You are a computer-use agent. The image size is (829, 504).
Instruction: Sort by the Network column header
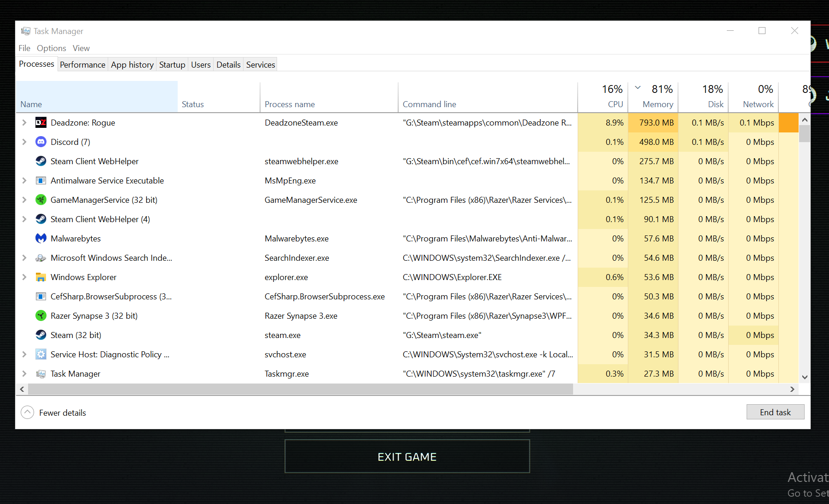click(x=754, y=97)
